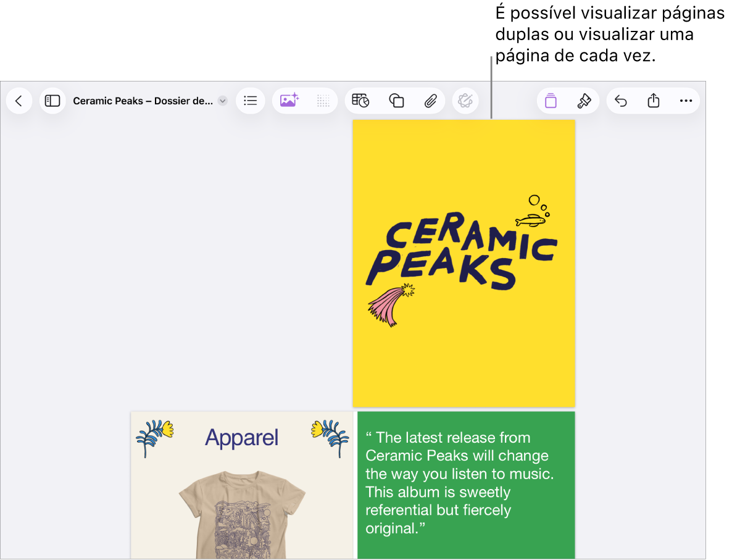Click the Ceramic Peaks document title
Screen dimensions: 732x560
pyautogui.click(x=143, y=101)
